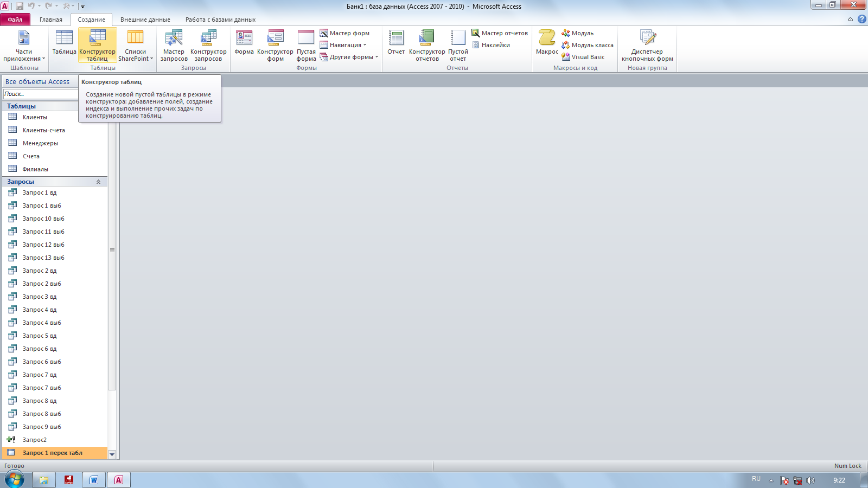The image size is (868, 488).
Task: Switch to the Главная ribbon tab
Action: (x=51, y=20)
